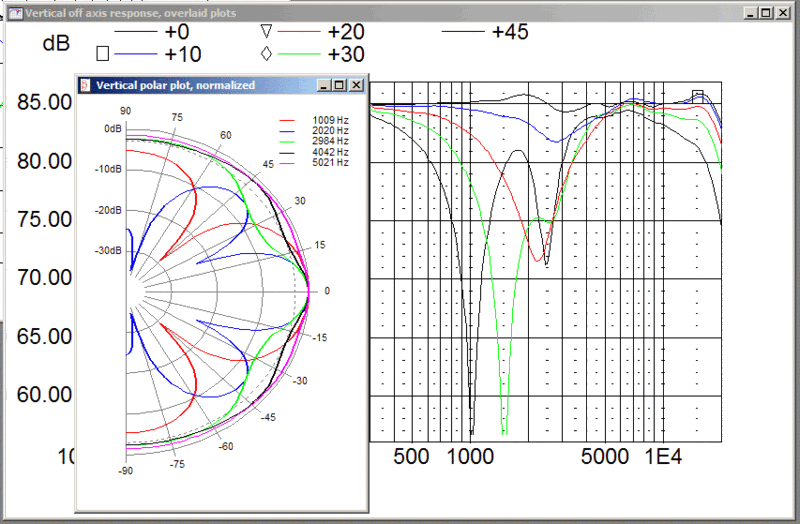This screenshot has width=800, height=524.
Task: Click the -30dB polar radius label
Action: pos(108,251)
